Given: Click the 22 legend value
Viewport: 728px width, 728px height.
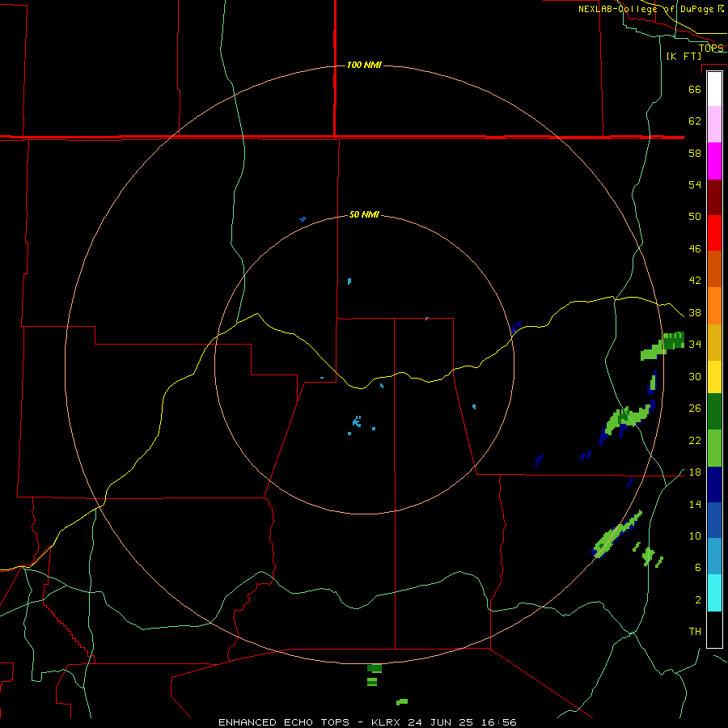Looking at the screenshot, I should click(x=695, y=441).
